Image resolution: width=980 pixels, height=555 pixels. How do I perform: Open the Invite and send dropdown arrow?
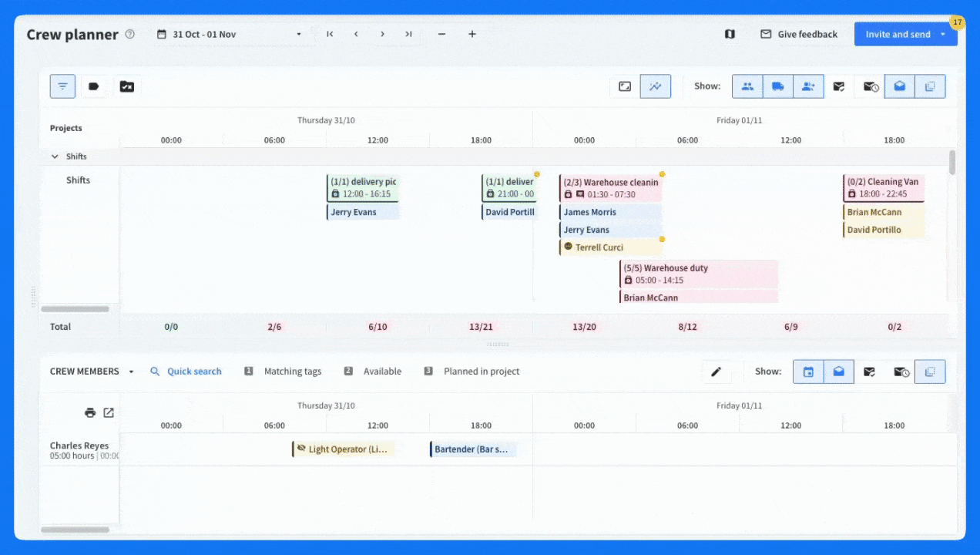pyautogui.click(x=943, y=34)
